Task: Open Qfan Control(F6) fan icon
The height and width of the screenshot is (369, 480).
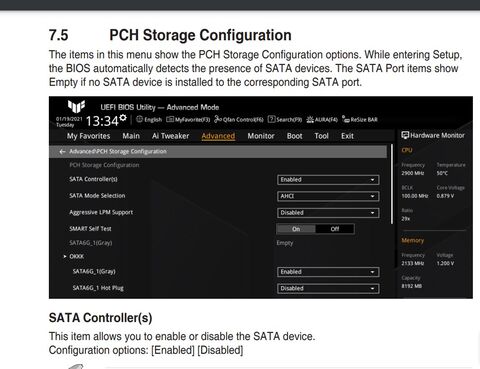Action: (218, 119)
